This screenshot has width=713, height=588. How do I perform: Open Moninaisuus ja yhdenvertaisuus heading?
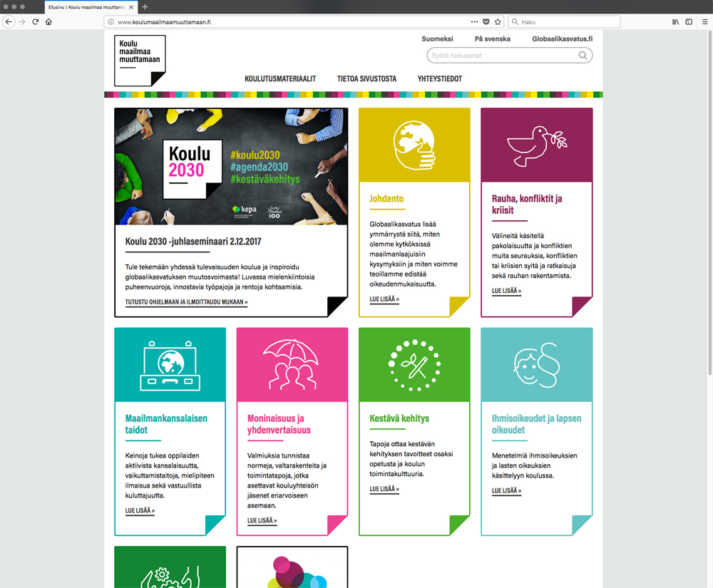279,424
